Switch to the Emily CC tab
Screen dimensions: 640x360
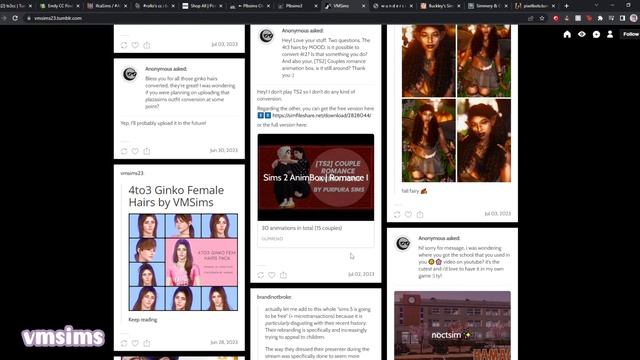[x=61, y=6]
